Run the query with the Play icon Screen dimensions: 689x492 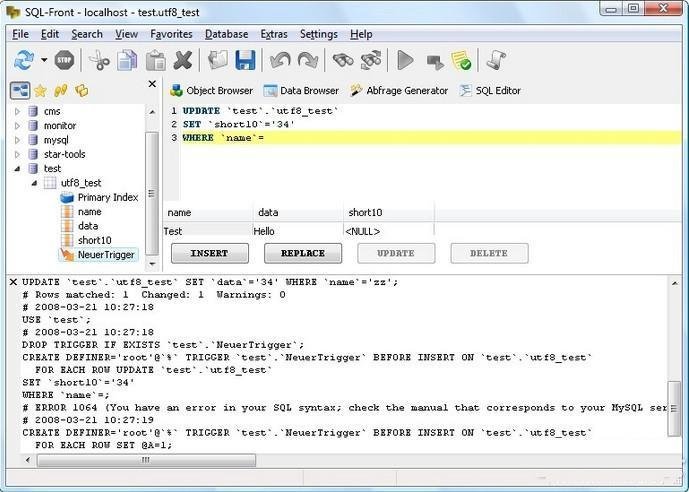click(405, 60)
